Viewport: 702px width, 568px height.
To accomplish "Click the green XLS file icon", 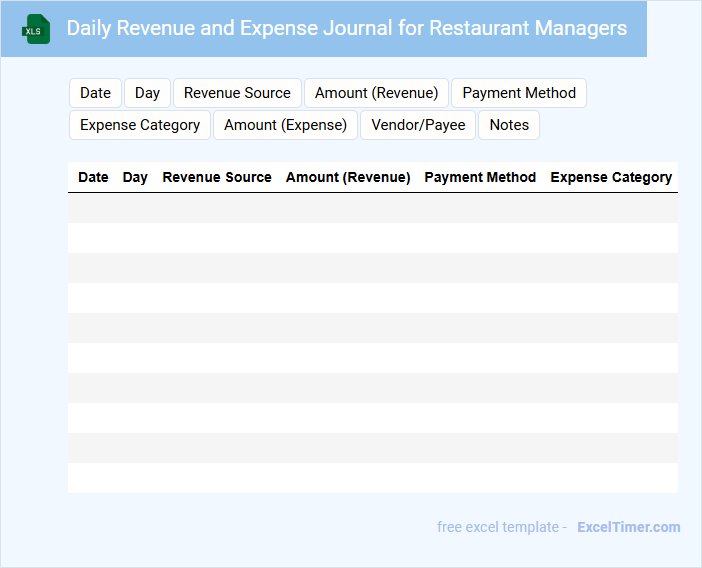I will (36, 29).
